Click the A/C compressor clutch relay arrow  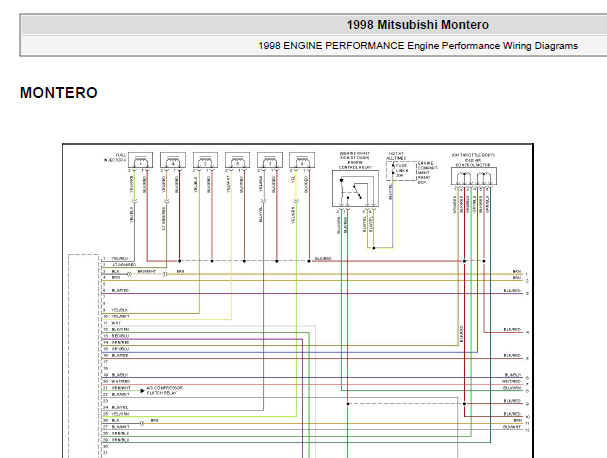point(142,391)
